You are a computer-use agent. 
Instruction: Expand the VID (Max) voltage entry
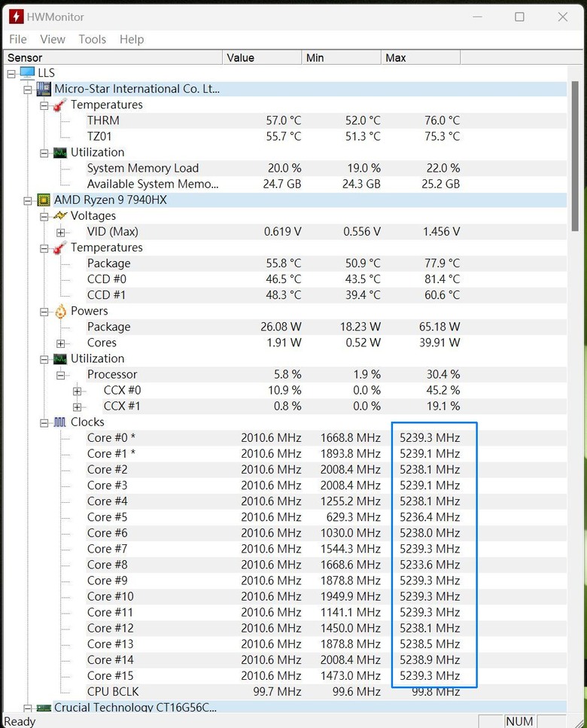tap(61, 233)
